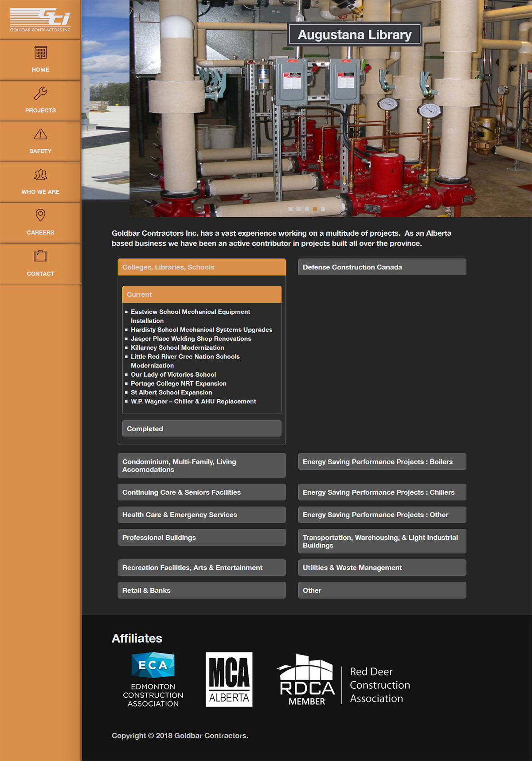Image resolution: width=532 pixels, height=761 pixels.
Task: Select the highlighted fourth slideshow dot
Action: (315, 209)
